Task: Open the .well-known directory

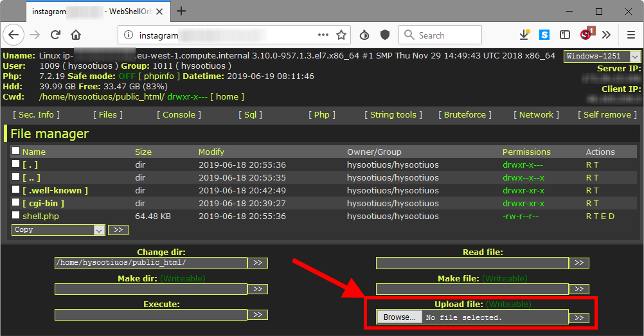Action: click(x=55, y=190)
